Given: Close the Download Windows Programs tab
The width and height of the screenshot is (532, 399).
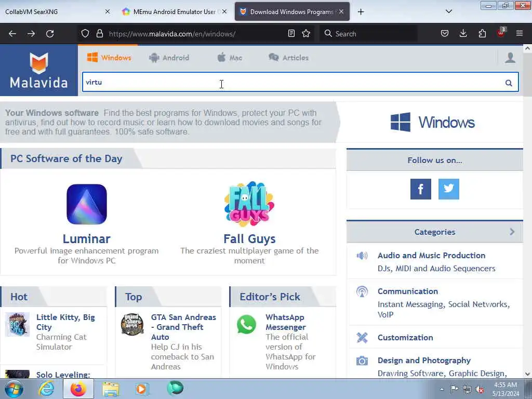Looking at the screenshot, I should tap(341, 11).
